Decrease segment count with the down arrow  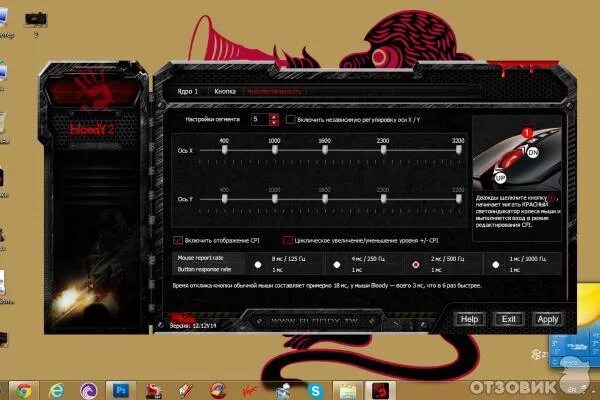click(274, 122)
